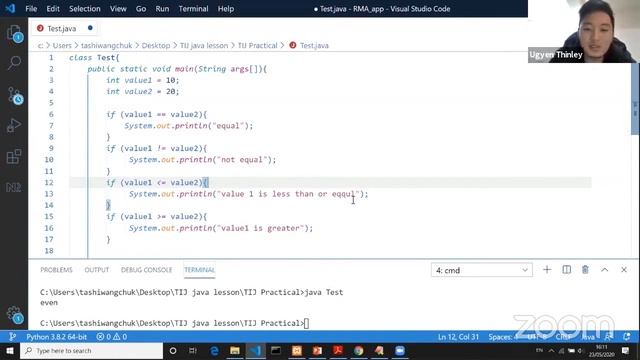Change indentation via 'Spaces: 4'
Viewport: 640px width, 360px height.
503,337
